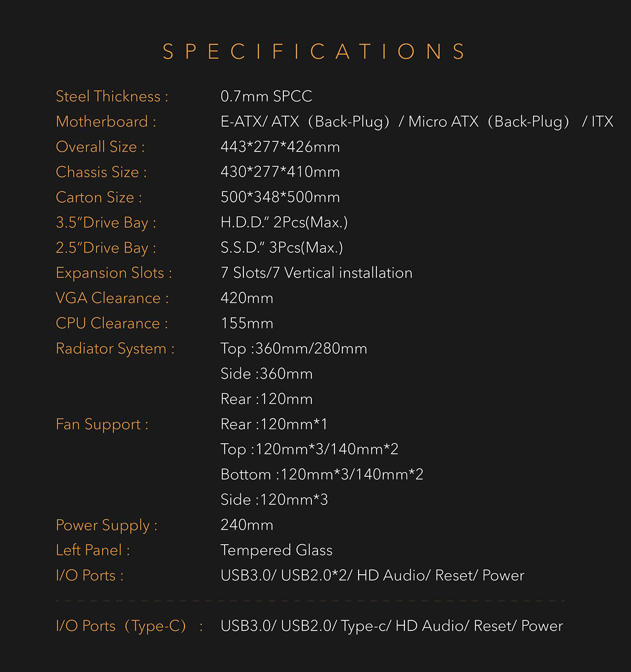The image size is (631, 672).
Task: Click the SPECIFICATIONS heading
Action: pyautogui.click(x=314, y=52)
